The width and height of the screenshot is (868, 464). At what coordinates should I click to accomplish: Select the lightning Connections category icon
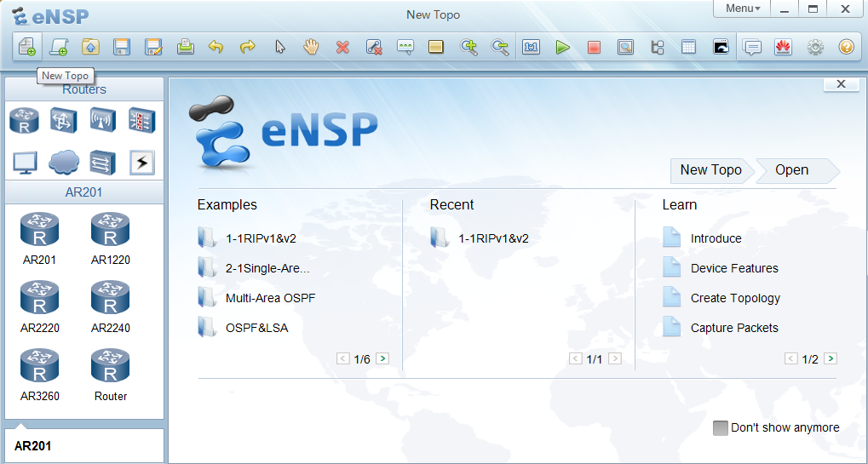coord(142,163)
